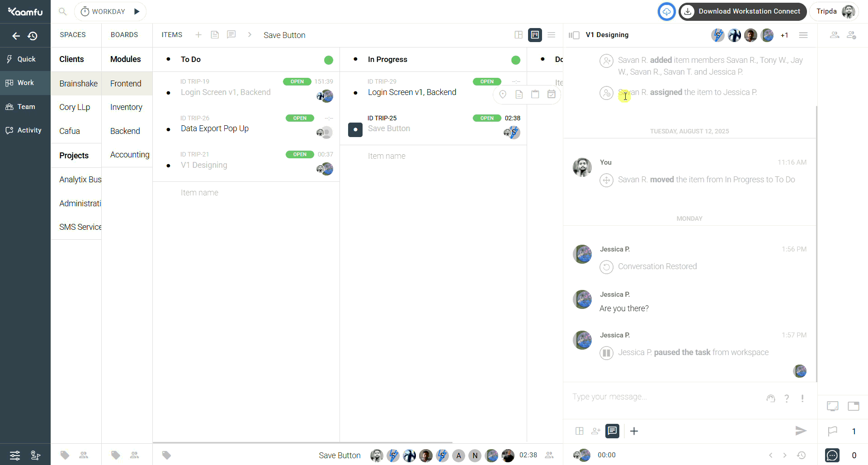The height and width of the screenshot is (465, 868).
Task: Click Download Workstation Connect button
Action: 743,12
